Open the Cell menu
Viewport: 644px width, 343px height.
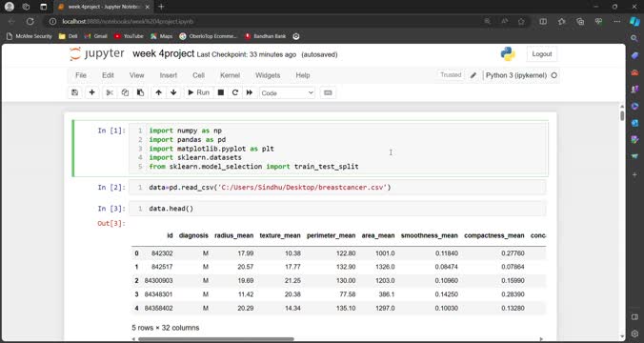[x=198, y=75]
